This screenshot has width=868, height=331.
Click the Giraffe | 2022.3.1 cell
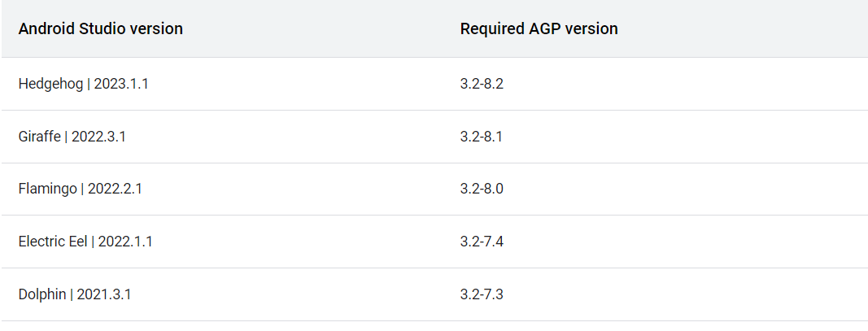click(x=72, y=136)
